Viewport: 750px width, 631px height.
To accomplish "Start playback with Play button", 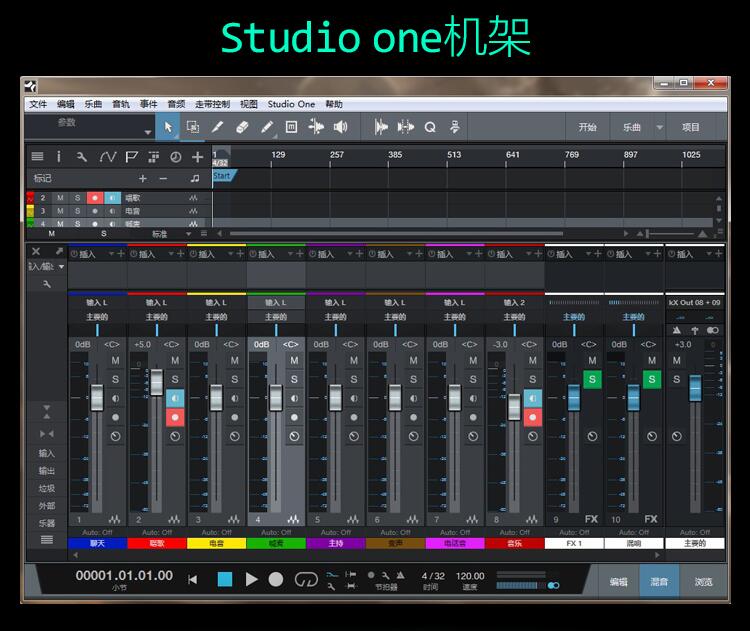I will coord(251,579).
